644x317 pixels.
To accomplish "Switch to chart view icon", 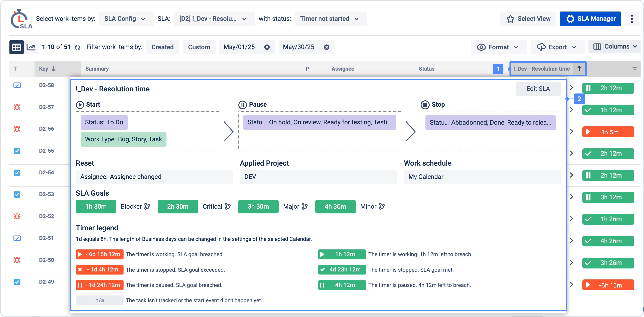I will 31,47.
